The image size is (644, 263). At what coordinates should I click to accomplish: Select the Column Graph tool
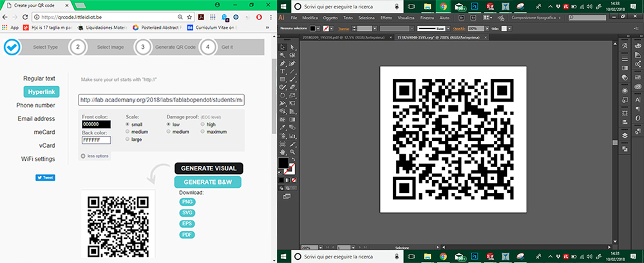(293, 136)
